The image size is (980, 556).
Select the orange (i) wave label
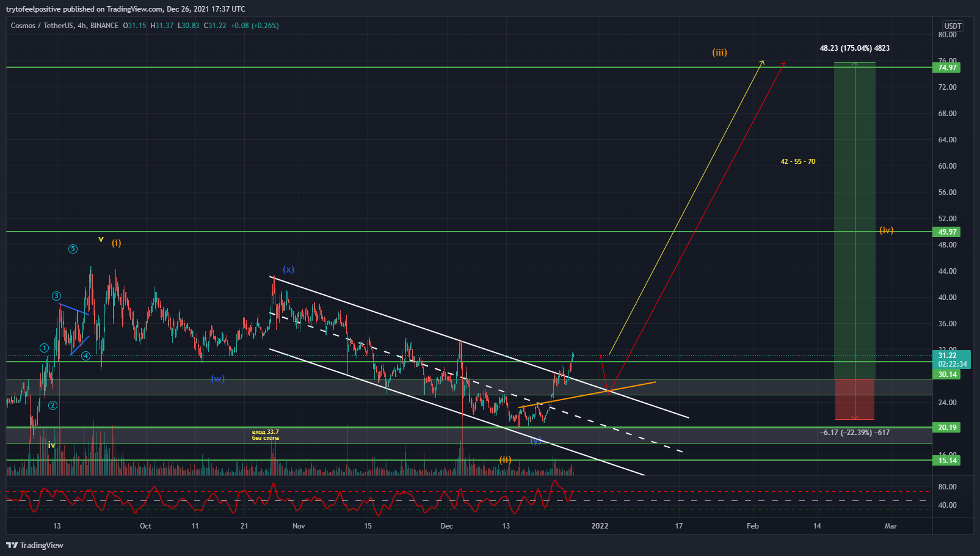pos(116,243)
